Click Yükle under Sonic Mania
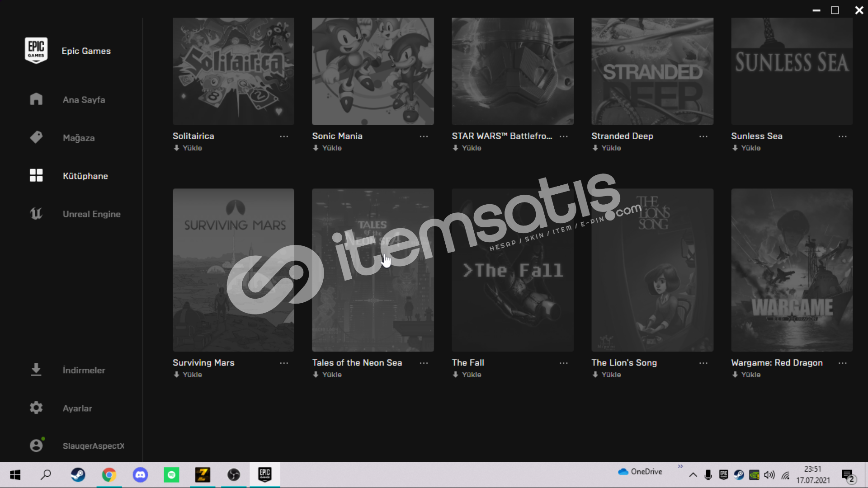868x488 pixels. [327, 148]
